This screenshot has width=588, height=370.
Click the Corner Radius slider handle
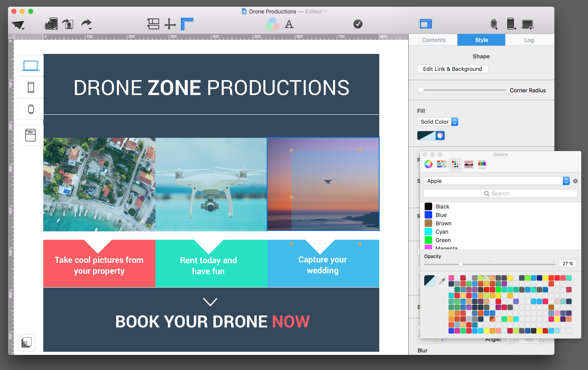tap(420, 90)
